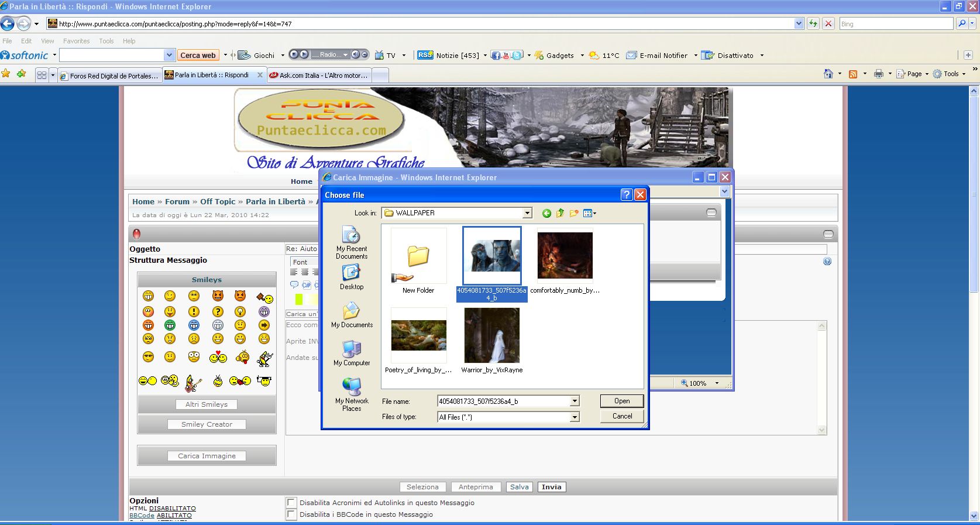
Task: Select the yellow color swatch in editor toolbar
Action: (x=299, y=300)
